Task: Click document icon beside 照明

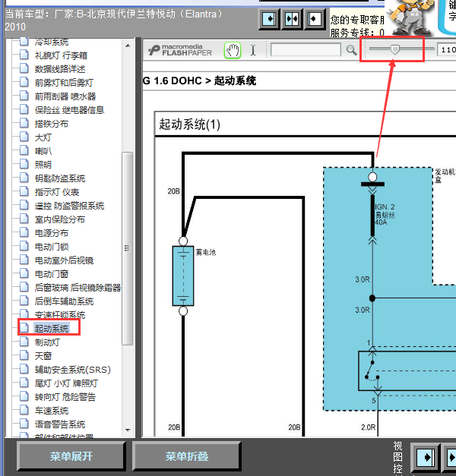Action: pos(24,165)
